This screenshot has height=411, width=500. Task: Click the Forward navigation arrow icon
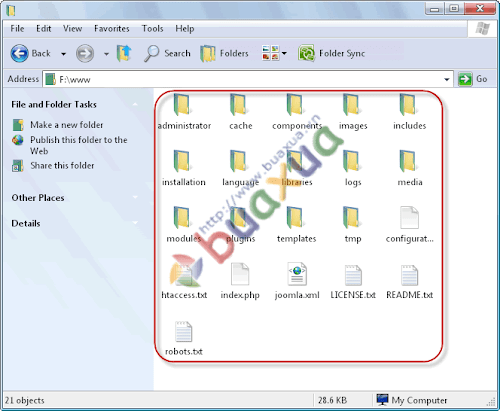tap(85, 53)
